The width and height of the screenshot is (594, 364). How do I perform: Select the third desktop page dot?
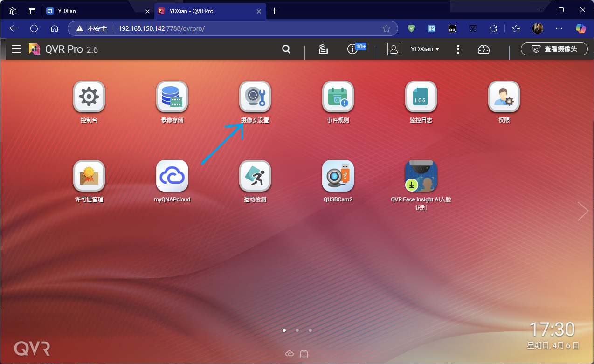tap(310, 330)
